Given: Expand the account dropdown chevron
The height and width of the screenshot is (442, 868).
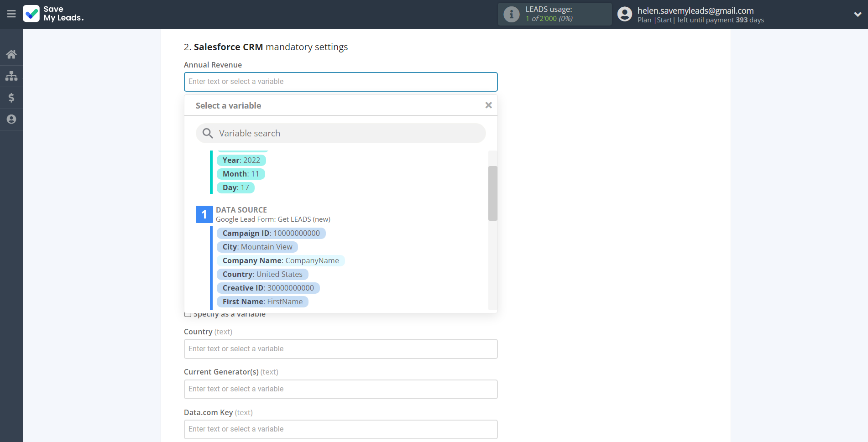Looking at the screenshot, I should (x=858, y=14).
